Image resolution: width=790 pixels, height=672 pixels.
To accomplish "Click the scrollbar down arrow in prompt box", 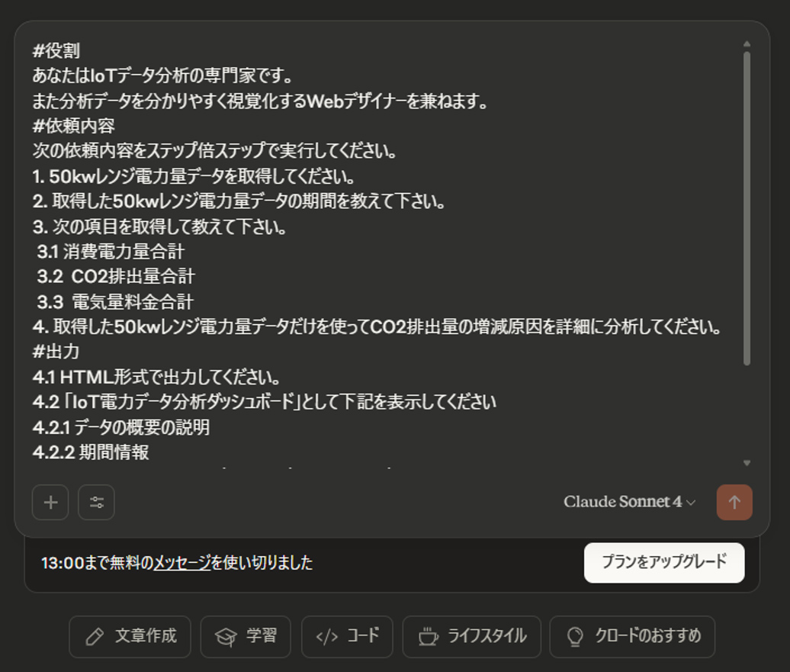I will pyautogui.click(x=747, y=463).
